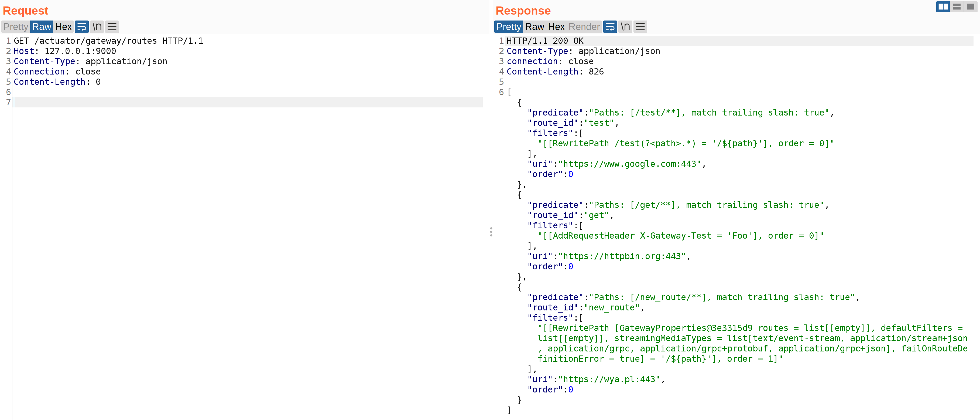Click the GET /actuator/gateway/routes request line
Viewport: 980px width, 420px height.
point(108,41)
